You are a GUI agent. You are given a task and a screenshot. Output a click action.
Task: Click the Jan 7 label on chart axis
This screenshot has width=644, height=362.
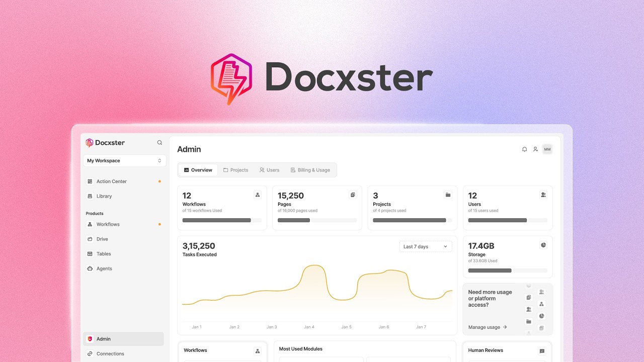(421, 327)
